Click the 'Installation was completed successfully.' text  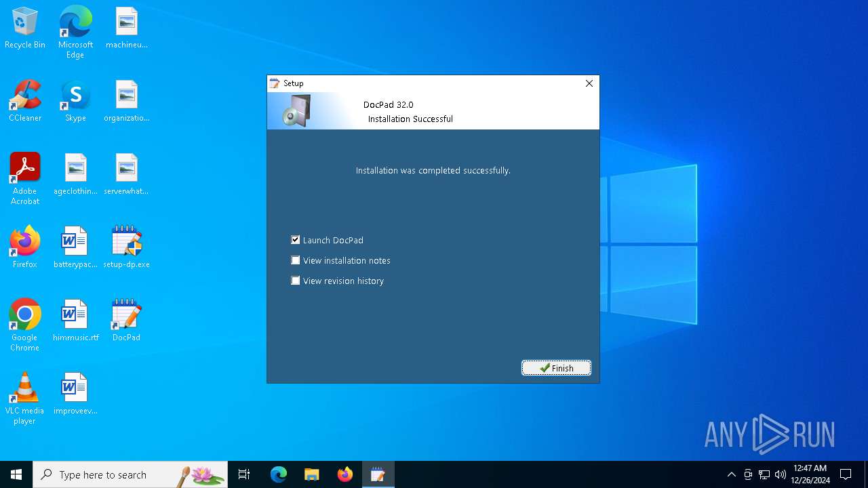click(x=433, y=171)
